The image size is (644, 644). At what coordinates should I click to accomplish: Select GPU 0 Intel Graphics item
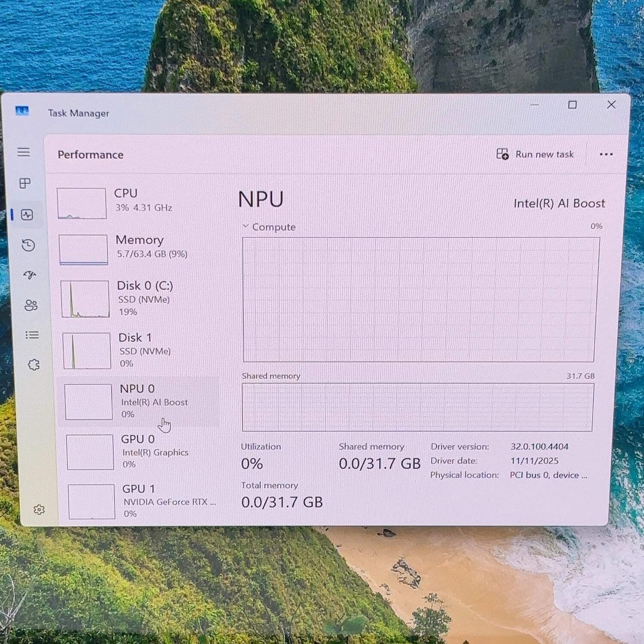click(x=143, y=452)
